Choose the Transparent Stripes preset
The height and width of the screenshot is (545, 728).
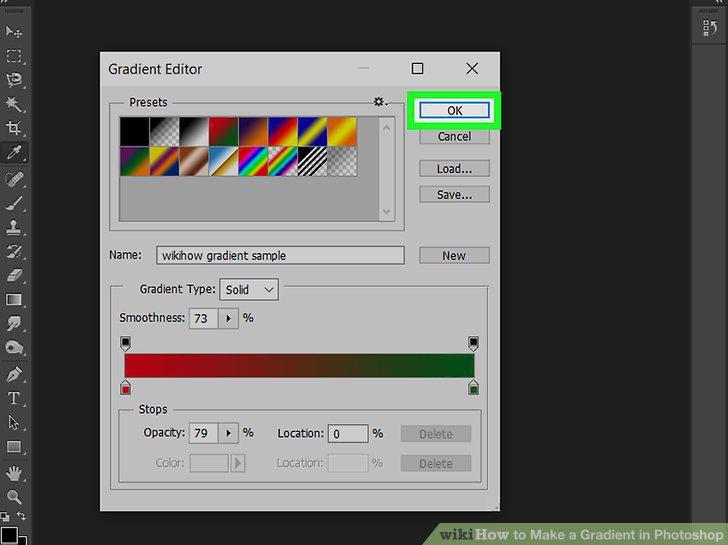click(313, 162)
